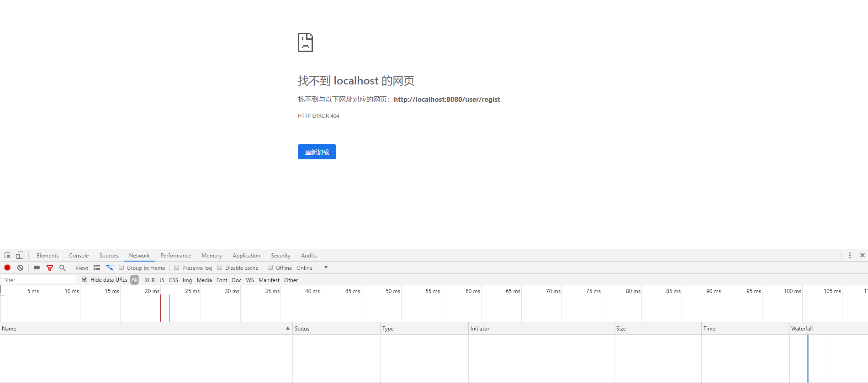Toggle the red filter funnel icon
The width and height of the screenshot is (868, 383).
pos(50,268)
